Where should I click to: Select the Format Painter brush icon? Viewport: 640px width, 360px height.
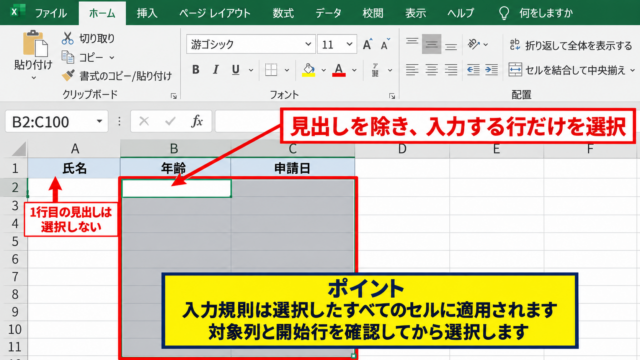click(x=68, y=76)
